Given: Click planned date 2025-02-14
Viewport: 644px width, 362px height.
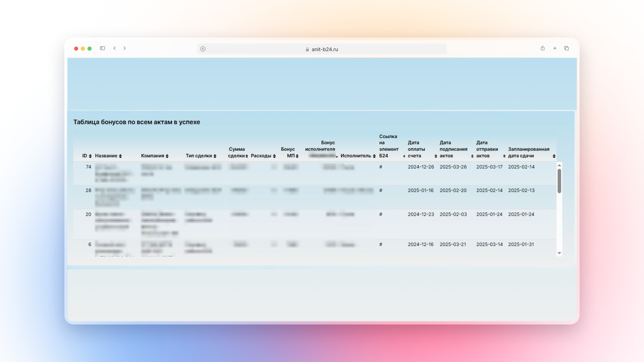Looking at the screenshot, I should coord(521,167).
